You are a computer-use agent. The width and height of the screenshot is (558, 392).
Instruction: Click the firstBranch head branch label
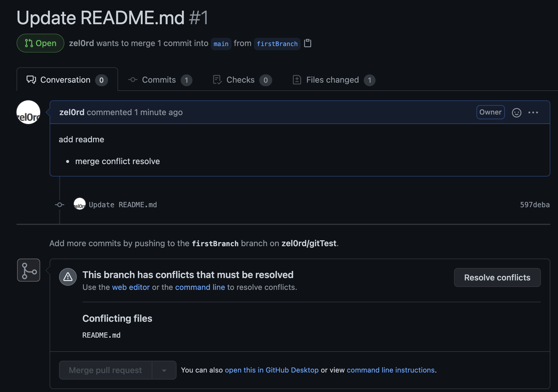click(x=277, y=44)
